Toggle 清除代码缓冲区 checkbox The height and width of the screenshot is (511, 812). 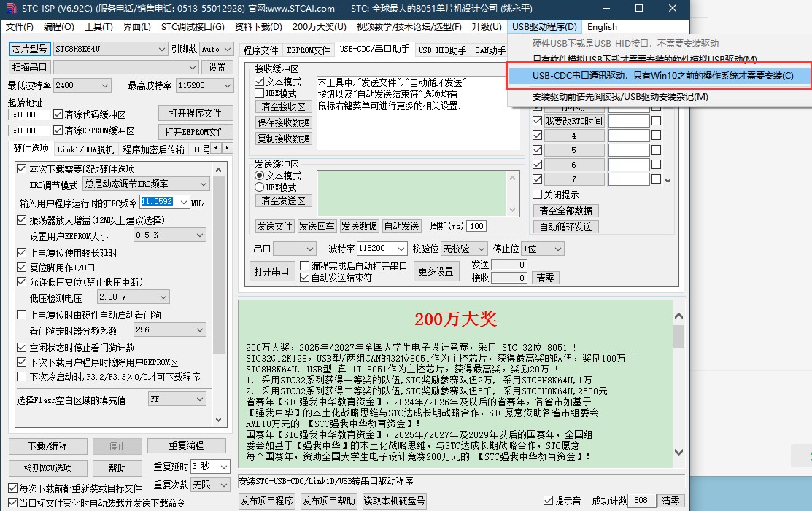[58, 114]
